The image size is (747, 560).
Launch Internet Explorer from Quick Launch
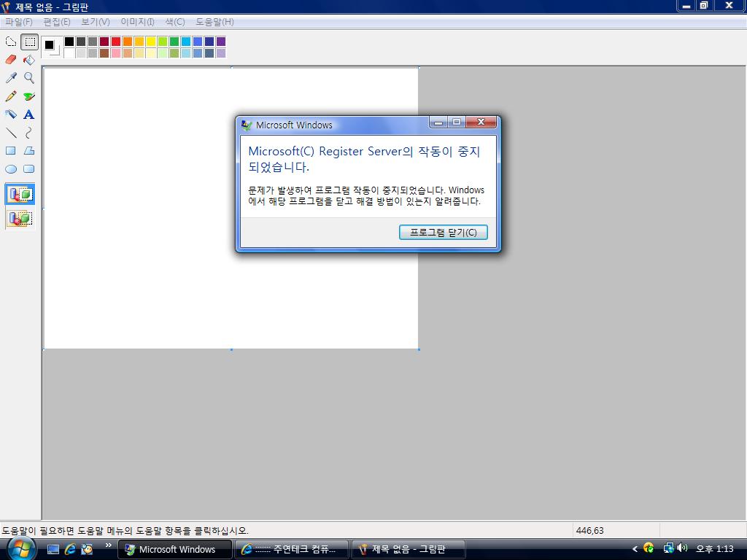pyautogui.click(x=70, y=550)
